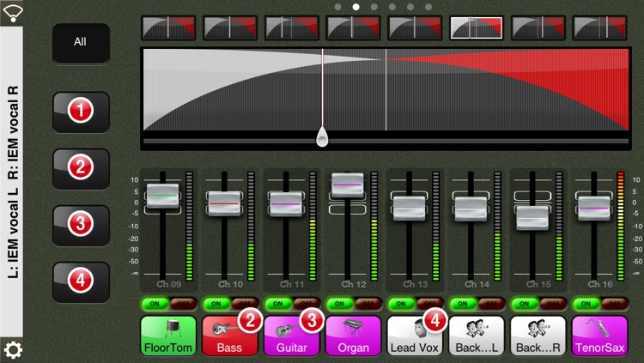Screen dimensions: 644x363
Task: Switch Ch 10 Bass to OFF
Action: pos(245,304)
